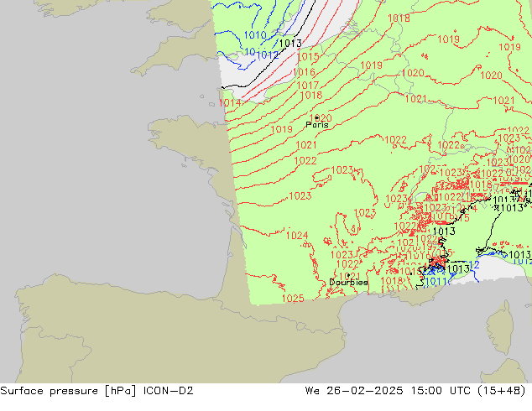Select the blue 1010 isobar label

pos(255,35)
